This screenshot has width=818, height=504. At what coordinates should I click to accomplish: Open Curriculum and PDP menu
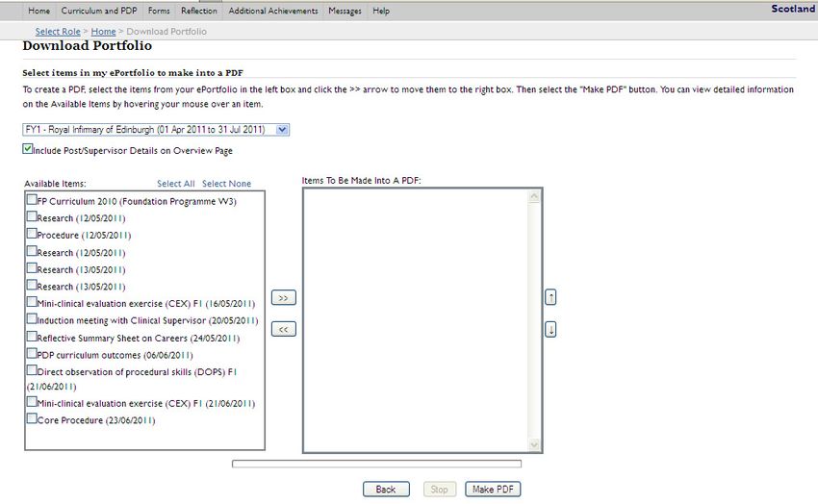99,11
